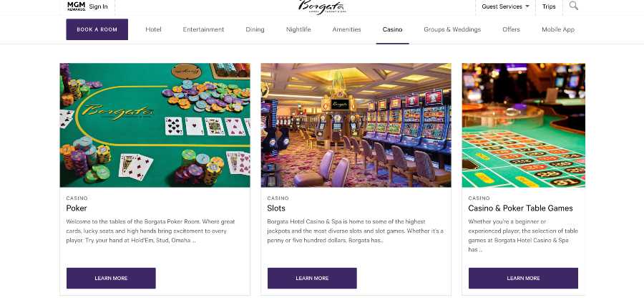Image resolution: width=644 pixels, height=308 pixels.
Task: Click Learn More under Poker
Action: [x=111, y=278]
